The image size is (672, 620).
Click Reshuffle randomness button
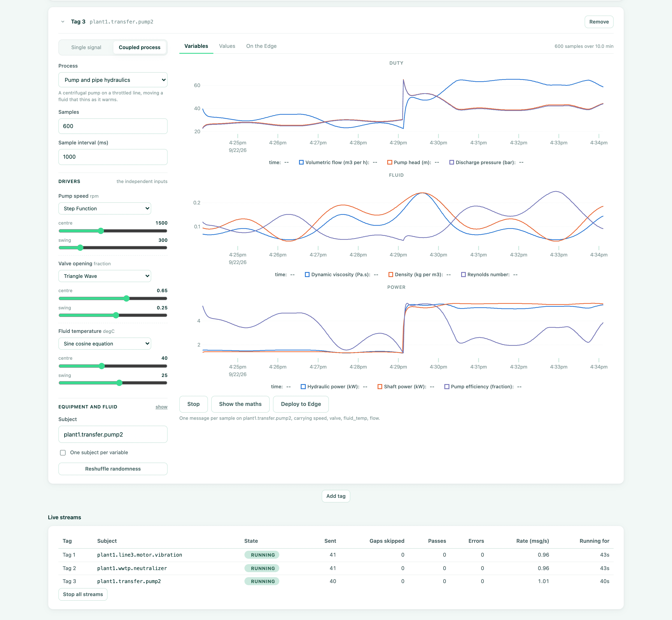tap(113, 469)
